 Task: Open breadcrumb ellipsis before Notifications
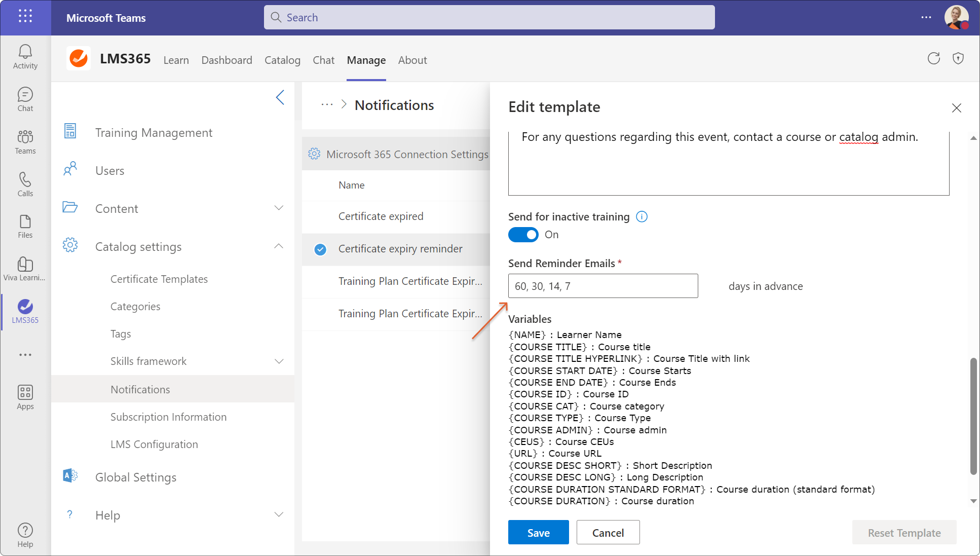327,105
